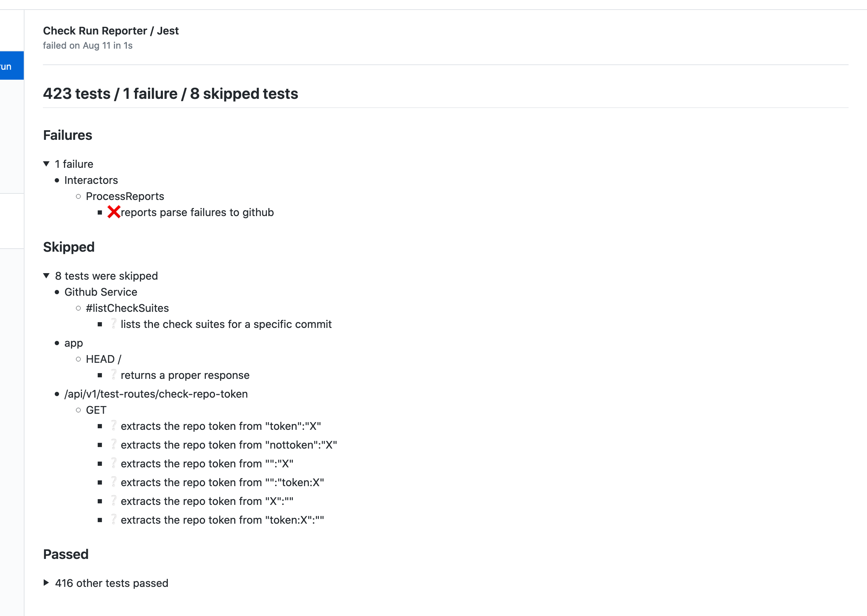The width and height of the screenshot is (867, 616).
Task: Click red X failure icon
Action: [114, 212]
